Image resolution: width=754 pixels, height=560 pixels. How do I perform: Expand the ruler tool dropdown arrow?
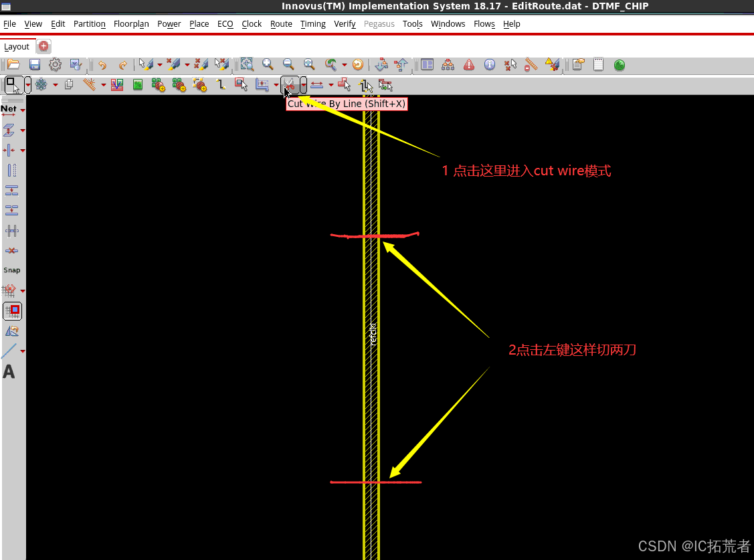[x=104, y=85]
